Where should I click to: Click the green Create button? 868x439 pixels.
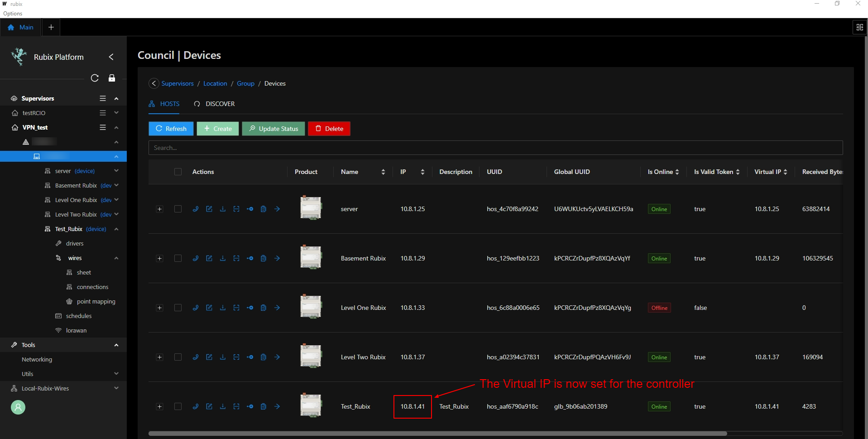pyautogui.click(x=218, y=129)
